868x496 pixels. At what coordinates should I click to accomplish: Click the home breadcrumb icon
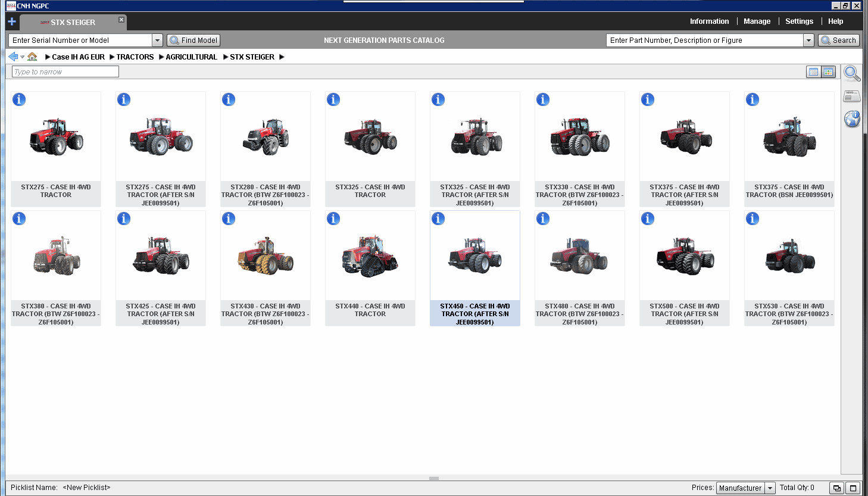(32, 57)
